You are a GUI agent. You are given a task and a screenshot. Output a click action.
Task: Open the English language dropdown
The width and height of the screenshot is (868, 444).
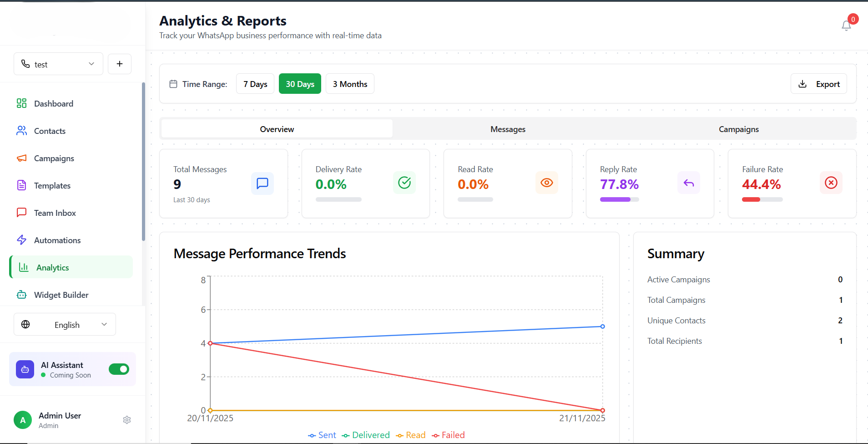click(65, 324)
